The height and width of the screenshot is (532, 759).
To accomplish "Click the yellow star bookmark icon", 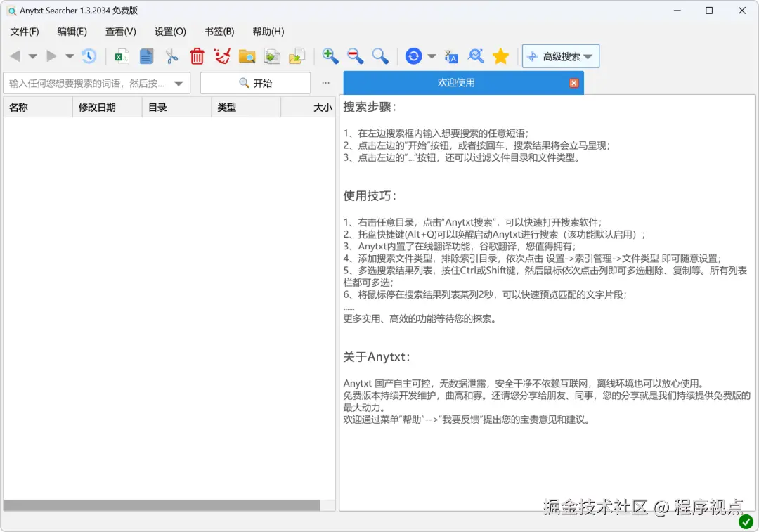I will pos(500,56).
